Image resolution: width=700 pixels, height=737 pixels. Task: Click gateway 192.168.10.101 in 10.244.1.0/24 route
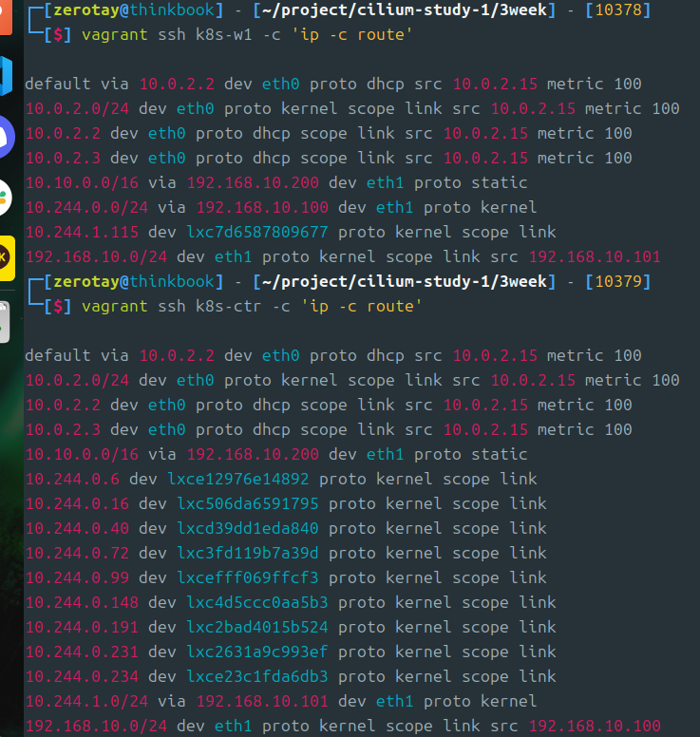262,701
